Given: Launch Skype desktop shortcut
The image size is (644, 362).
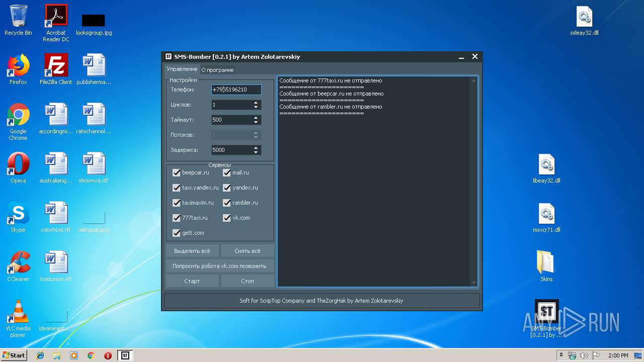Looking at the screenshot, I should pos(18,217).
